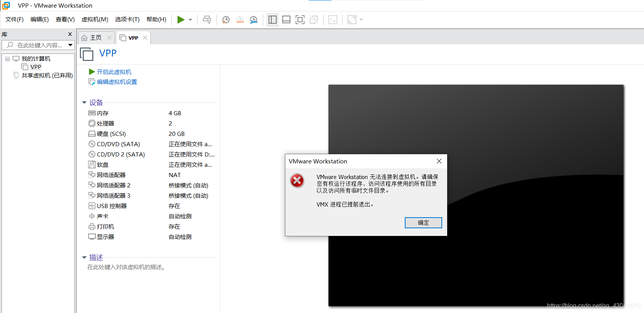Select 我的计算机 in the library tree
Image resolution: width=644 pixels, height=313 pixels.
pos(36,59)
